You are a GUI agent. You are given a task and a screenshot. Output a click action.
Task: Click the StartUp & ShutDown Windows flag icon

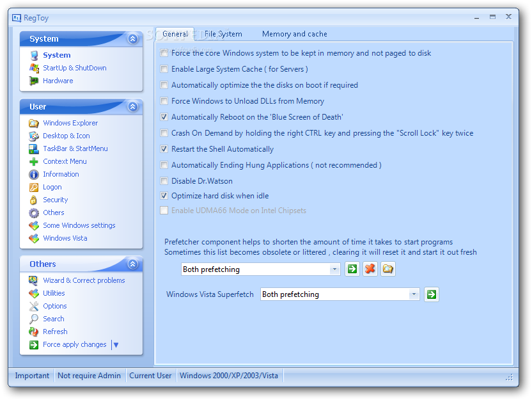pos(34,68)
